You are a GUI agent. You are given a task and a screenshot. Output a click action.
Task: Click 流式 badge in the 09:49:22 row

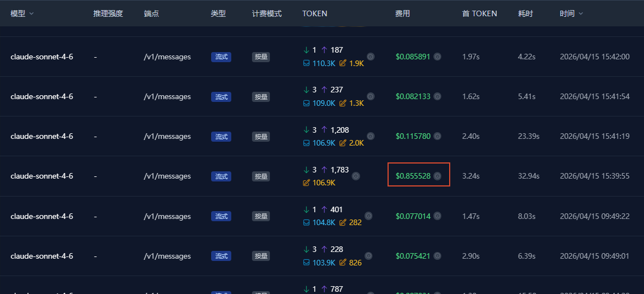pos(221,216)
